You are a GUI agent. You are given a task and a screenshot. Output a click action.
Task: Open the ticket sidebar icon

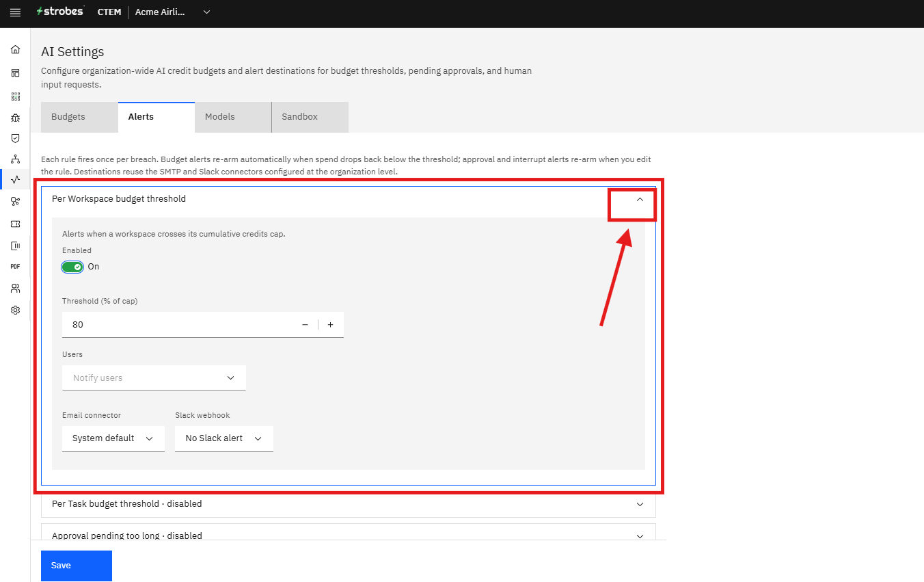15,224
